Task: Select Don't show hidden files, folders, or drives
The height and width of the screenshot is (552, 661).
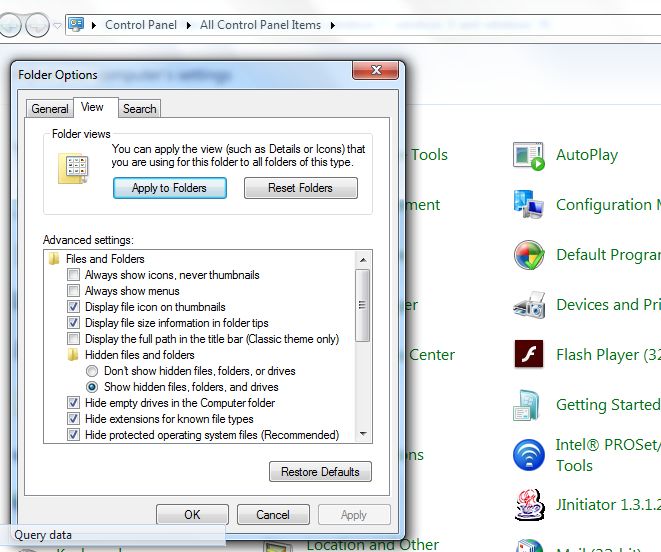Action: (92, 371)
